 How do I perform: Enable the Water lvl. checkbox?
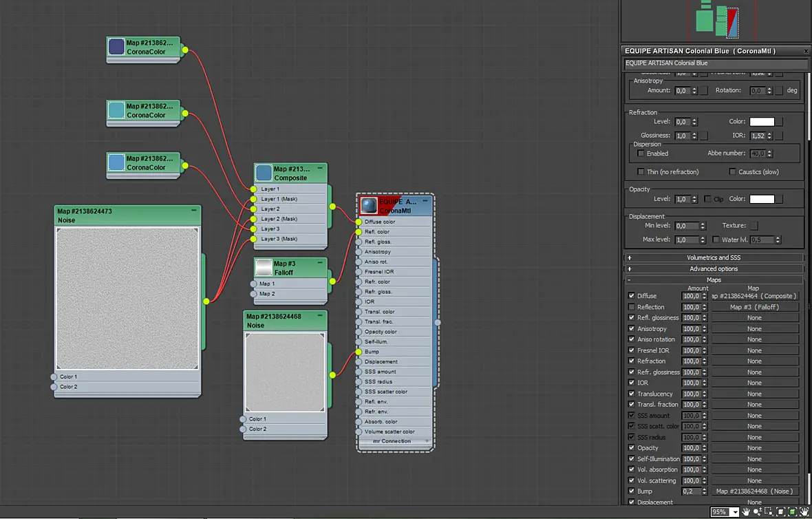[x=716, y=240]
